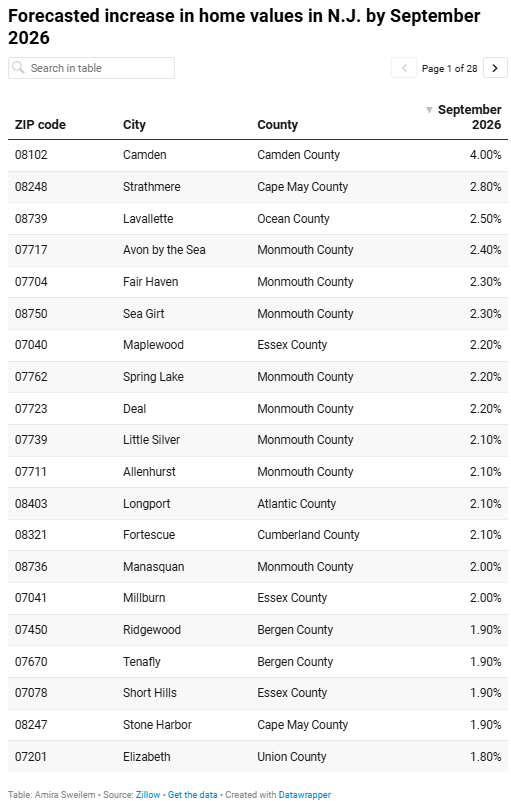Image resolution: width=511 pixels, height=801 pixels.
Task: Sort table by City header
Action: (x=134, y=125)
